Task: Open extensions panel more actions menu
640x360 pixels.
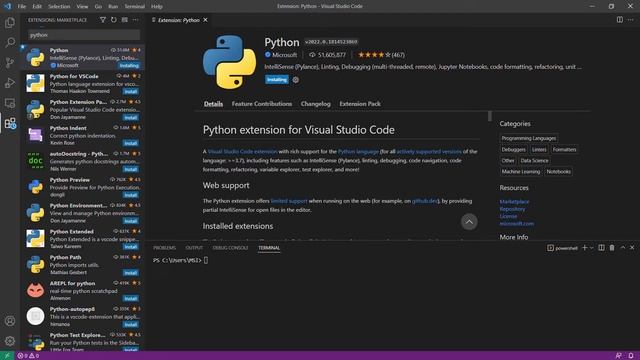Action: (136, 20)
